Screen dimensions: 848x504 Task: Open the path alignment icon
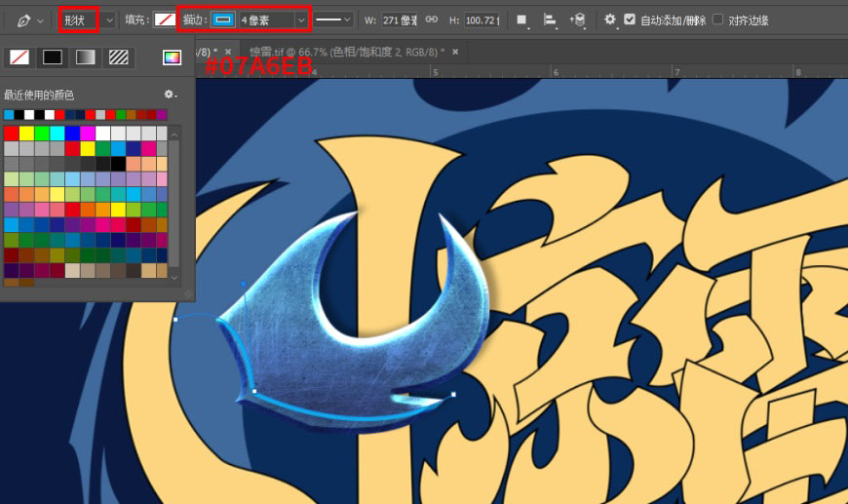click(550, 20)
